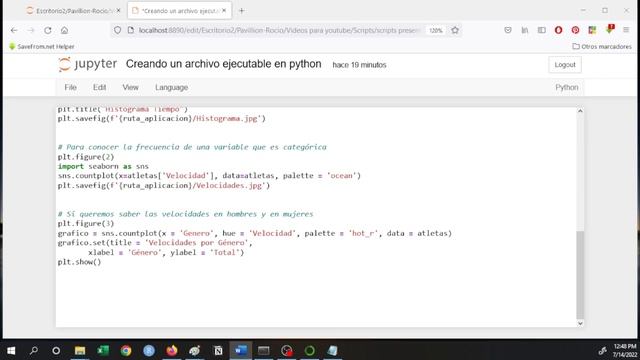Click the Opera red extension icon
The image size is (640, 360).
pos(558,30)
